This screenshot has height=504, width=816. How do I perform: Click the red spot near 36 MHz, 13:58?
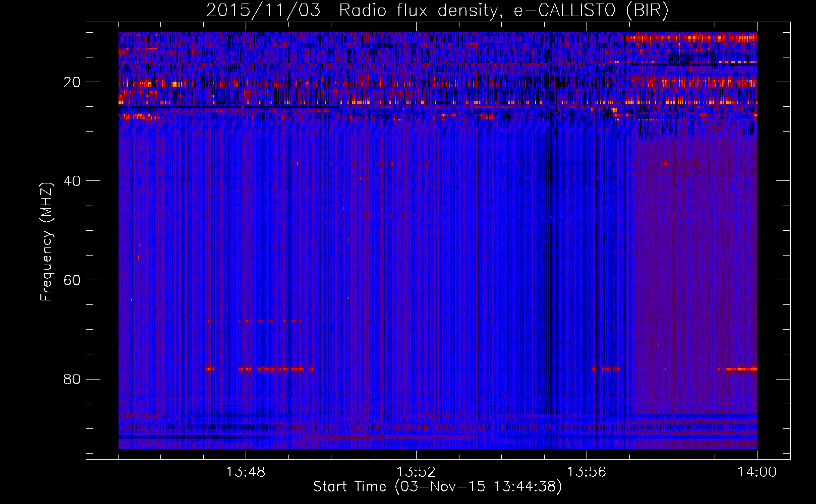pos(665,163)
